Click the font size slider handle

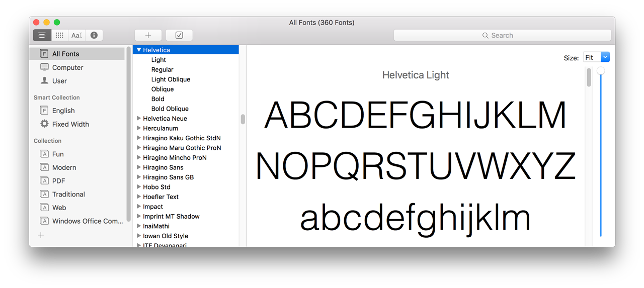point(601,71)
